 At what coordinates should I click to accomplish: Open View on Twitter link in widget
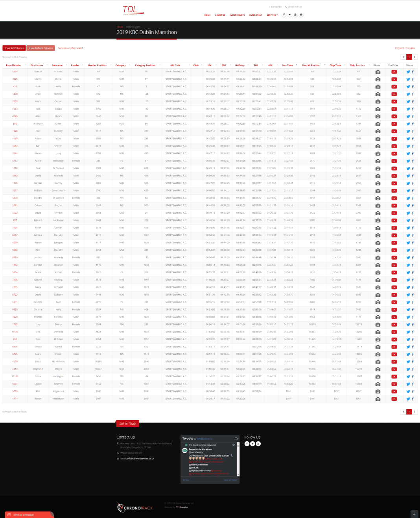click(230, 480)
